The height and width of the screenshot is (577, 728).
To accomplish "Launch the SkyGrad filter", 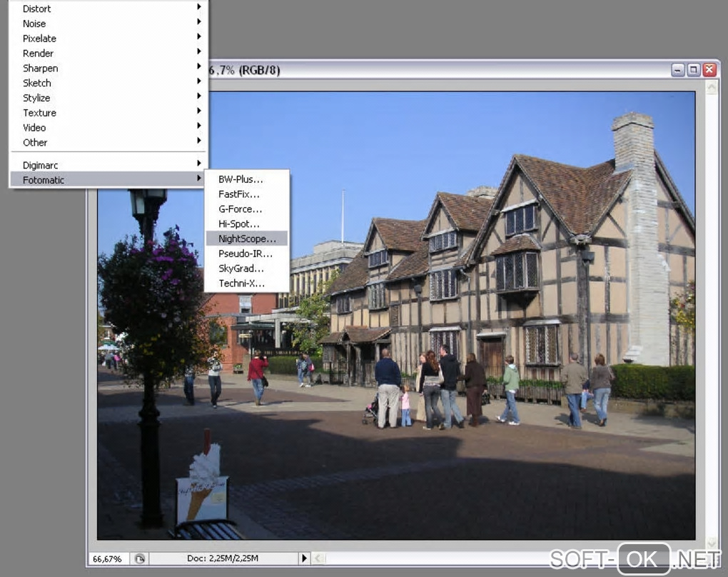I will 246,269.
